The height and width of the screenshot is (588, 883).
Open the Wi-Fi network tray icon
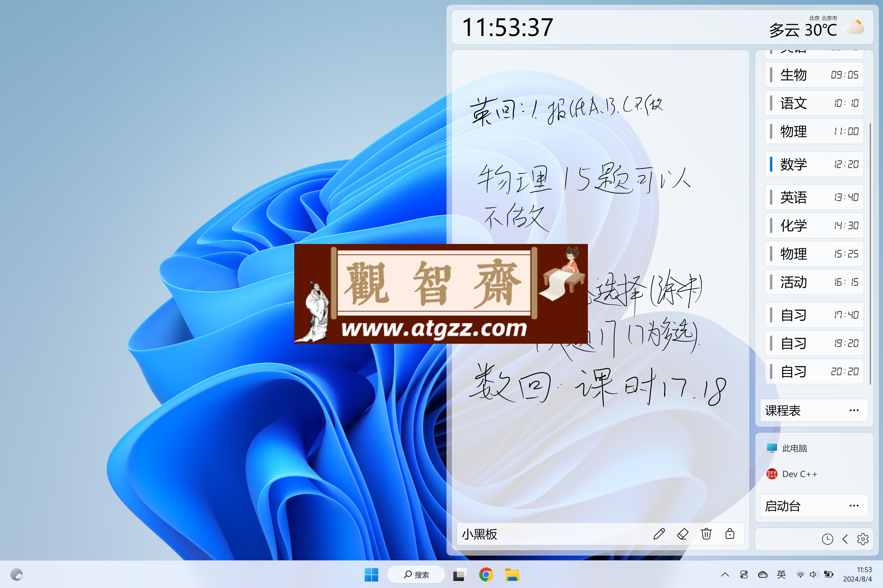[800, 574]
